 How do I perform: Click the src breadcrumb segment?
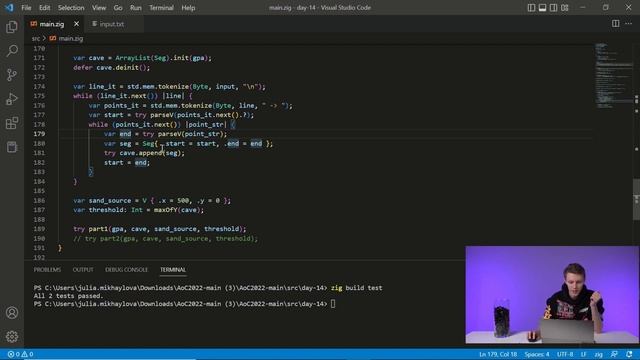36,38
